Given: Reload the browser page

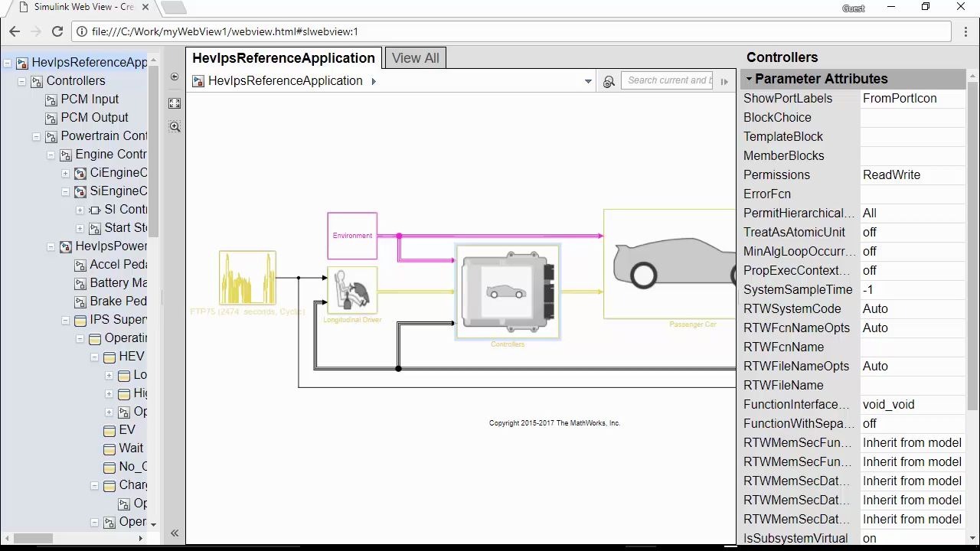Looking at the screenshot, I should pyautogui.click(x=57, y=31).
